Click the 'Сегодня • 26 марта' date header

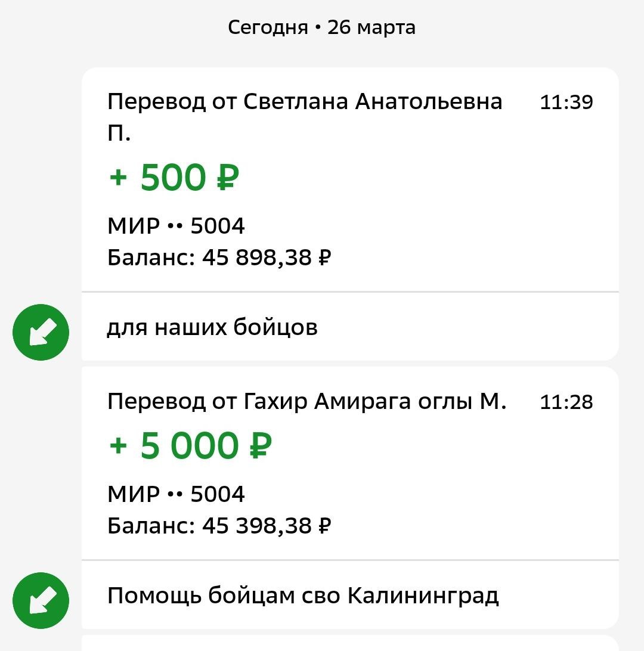322,27
